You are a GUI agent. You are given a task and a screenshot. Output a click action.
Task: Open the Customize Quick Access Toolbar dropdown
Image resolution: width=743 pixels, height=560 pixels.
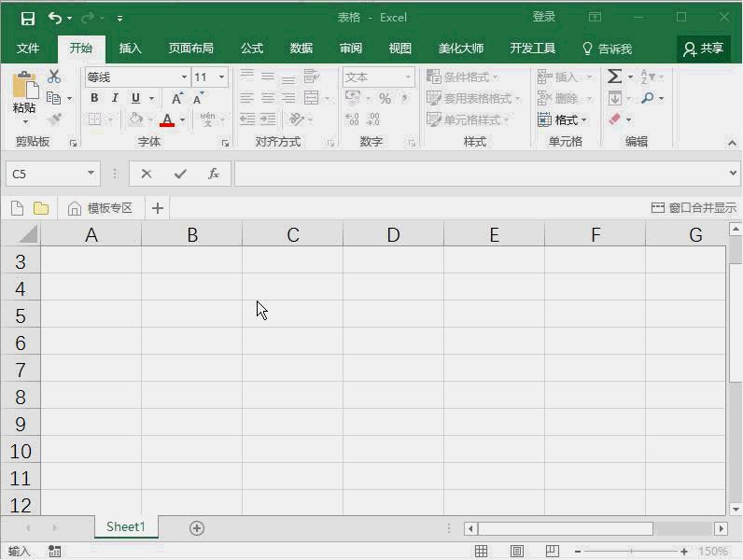pyautogui.click(x=119, y=19)
